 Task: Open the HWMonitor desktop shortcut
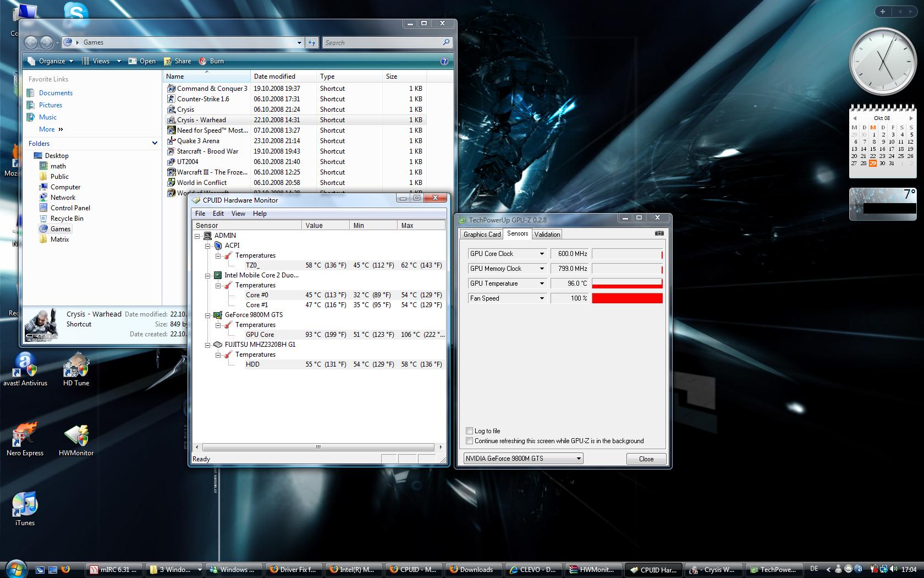[76, 439]
